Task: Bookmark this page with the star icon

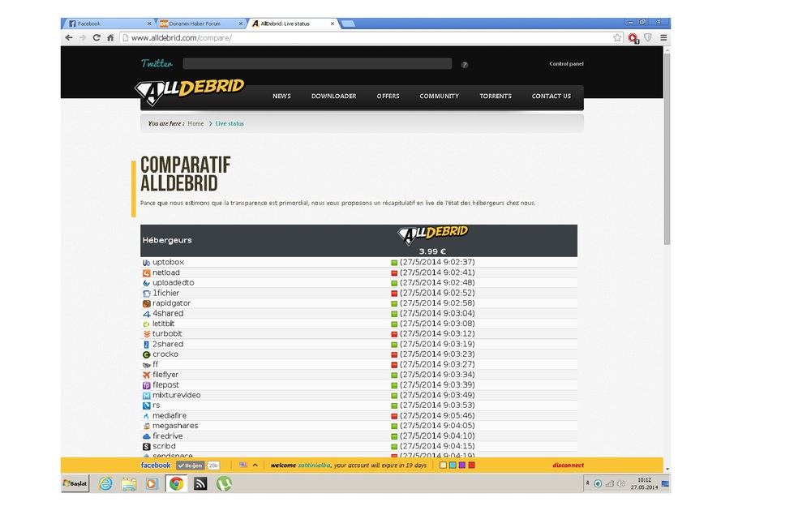Action: coord(617,38)
